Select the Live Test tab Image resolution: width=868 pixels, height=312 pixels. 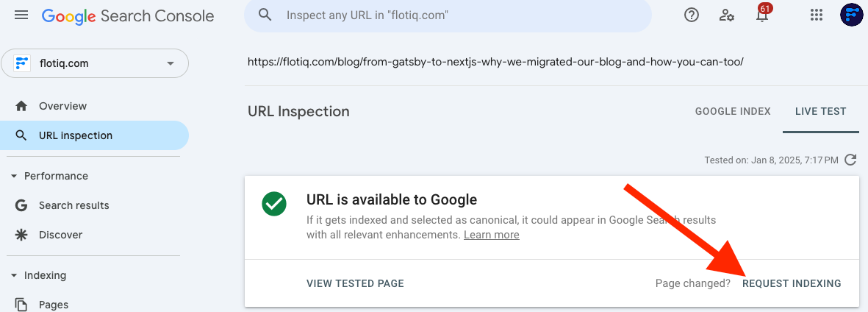[x=820, y=111]
